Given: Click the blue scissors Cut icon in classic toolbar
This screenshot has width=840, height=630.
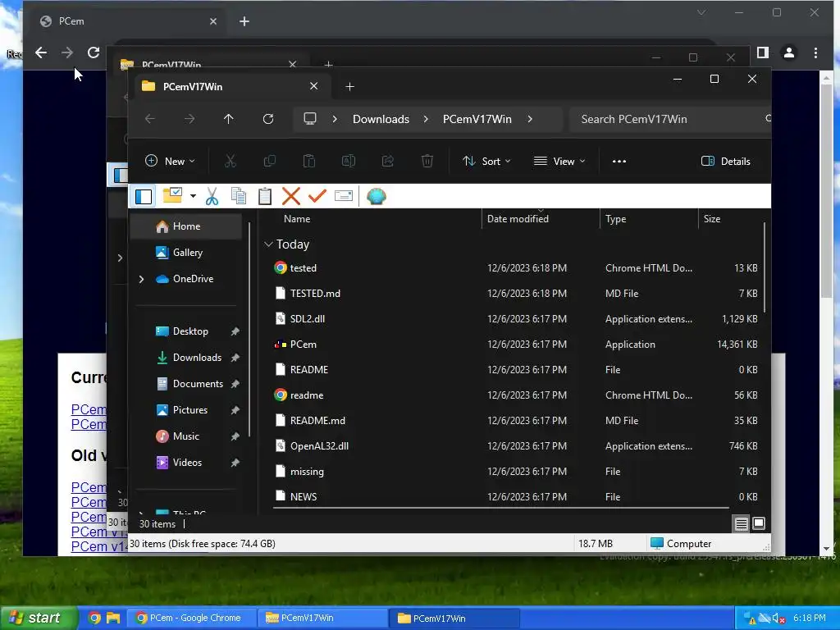Looking at the screenshot, I should coord(212,197).
